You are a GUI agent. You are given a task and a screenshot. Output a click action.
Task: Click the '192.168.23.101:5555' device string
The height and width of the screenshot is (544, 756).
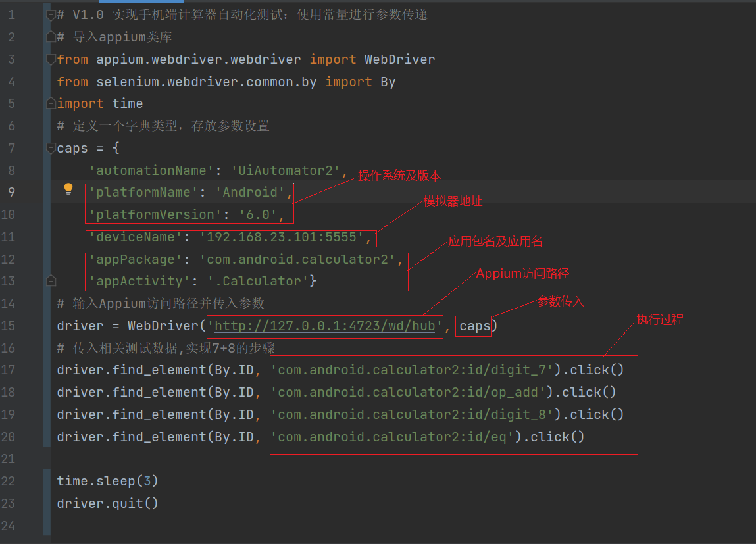[x=281, y=237]
